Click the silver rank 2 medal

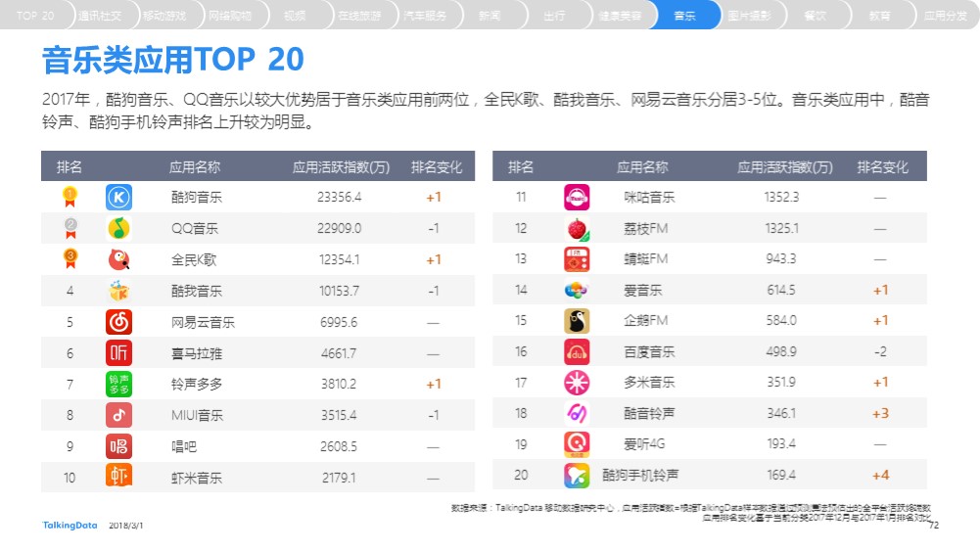pyautogui.click(x=70, y=229)
